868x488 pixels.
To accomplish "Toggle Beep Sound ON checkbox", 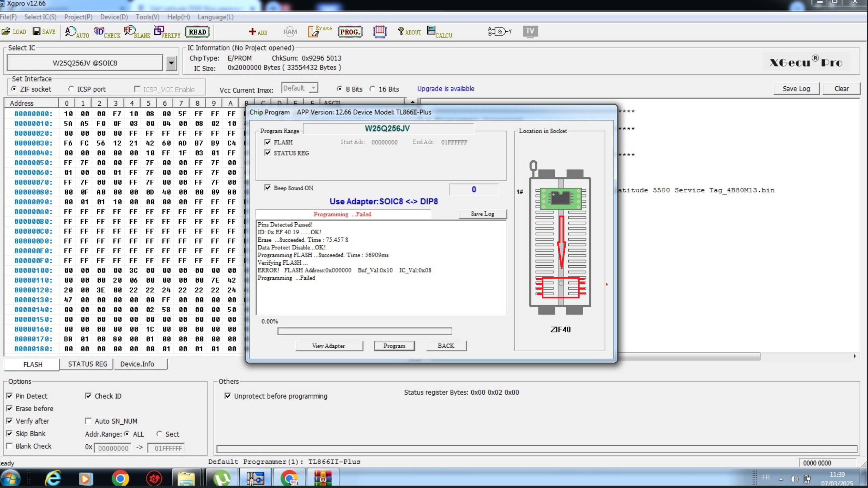I will point(268,188).
